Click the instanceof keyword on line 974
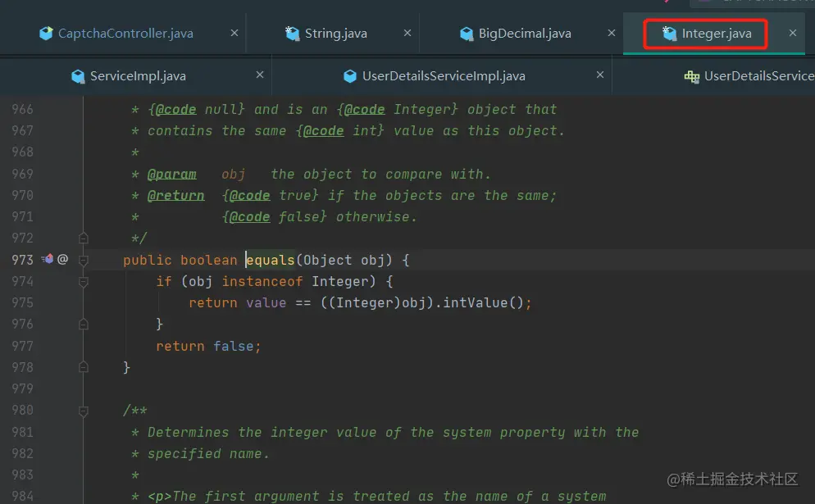The height and width of the screenshot is (504, 815). (x=262, y=282)
